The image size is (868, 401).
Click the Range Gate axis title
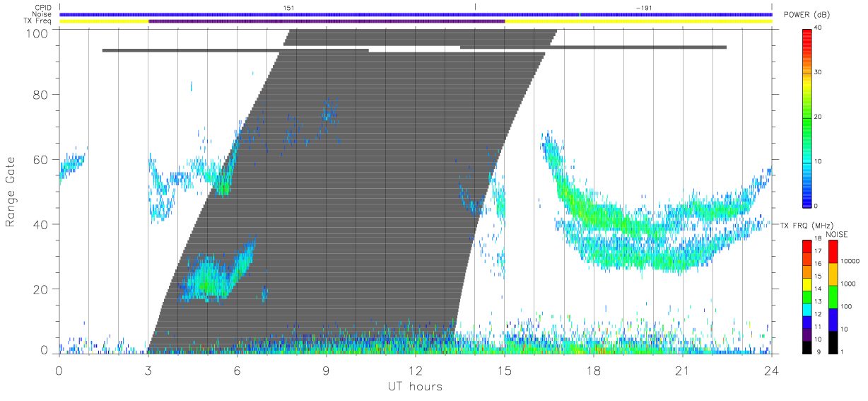point(11,192)
